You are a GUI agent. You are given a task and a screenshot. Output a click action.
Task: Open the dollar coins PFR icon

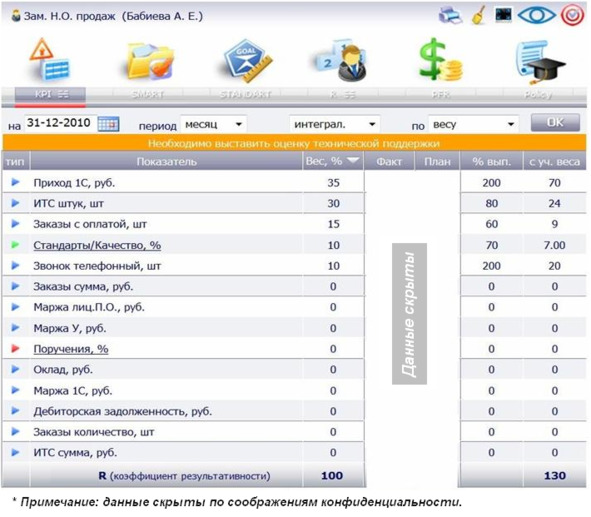pyautogui.click(x=441, y=59)
